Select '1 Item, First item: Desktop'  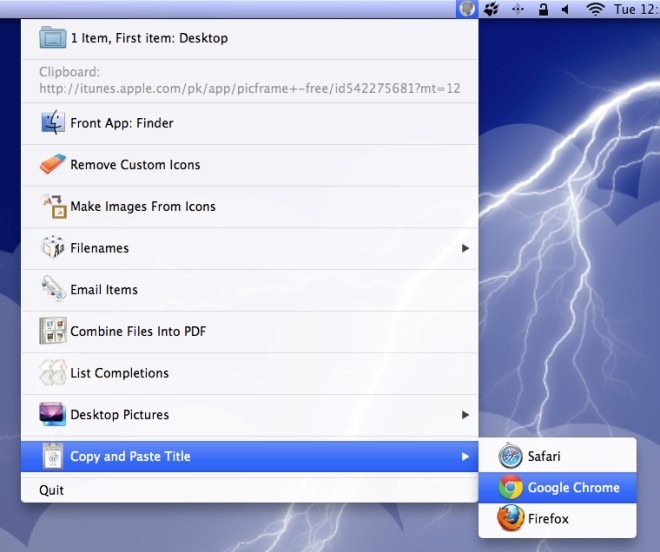point(250,38)
